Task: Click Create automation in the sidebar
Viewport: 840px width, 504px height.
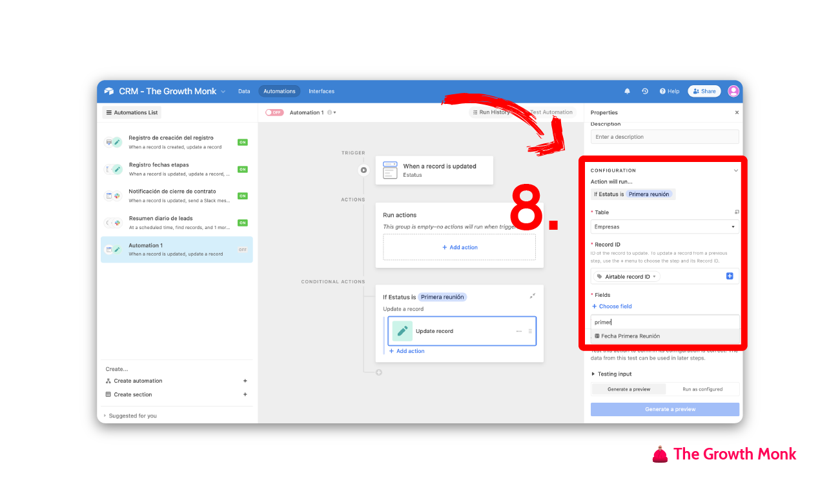Action: coord(138,381)
